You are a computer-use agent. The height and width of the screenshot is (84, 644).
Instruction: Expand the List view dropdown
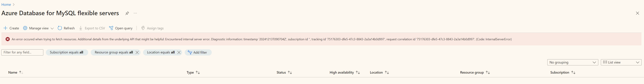[621, 62]
